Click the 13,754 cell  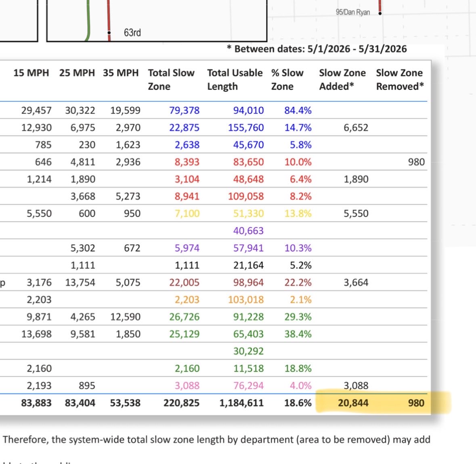point(80,282)
